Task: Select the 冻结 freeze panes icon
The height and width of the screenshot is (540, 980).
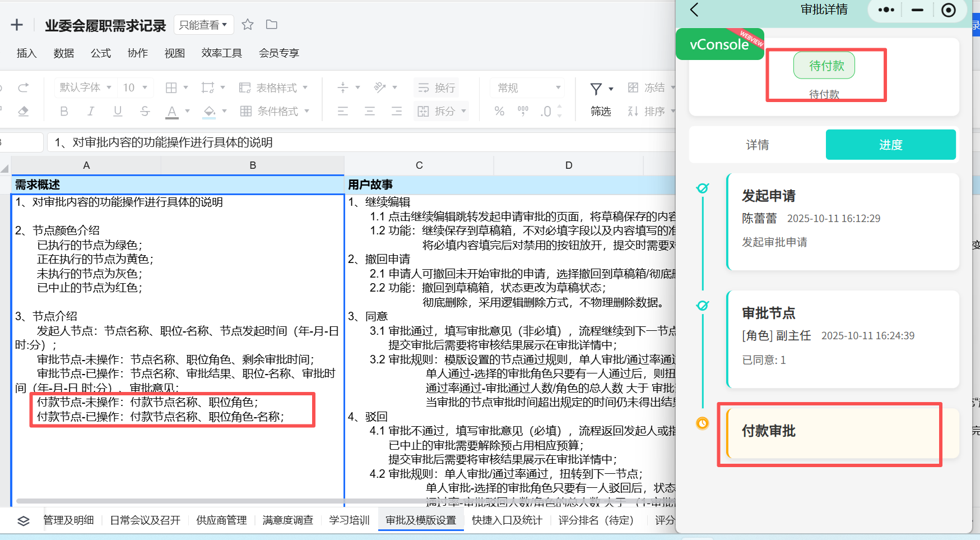Action: [633, 87]
